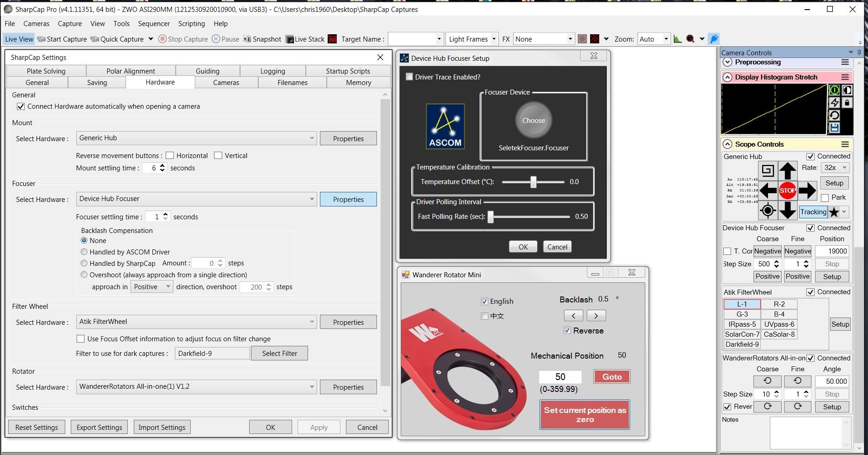Image resolution: width=868 pixels, height=455 pixels.
Task: Click the crosshair target icon in Scope Controls
Action: pyautogui.click(x=768, y=211)
